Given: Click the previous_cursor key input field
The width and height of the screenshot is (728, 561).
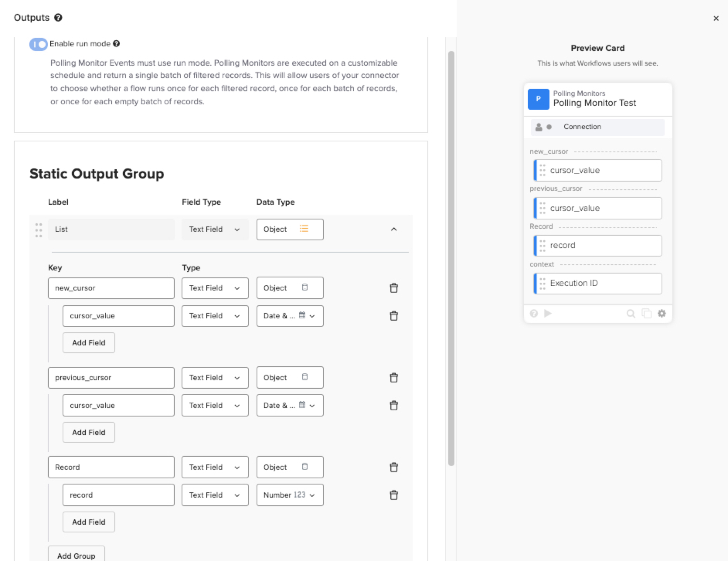Looking at the screenshot, I should point(111,377).
